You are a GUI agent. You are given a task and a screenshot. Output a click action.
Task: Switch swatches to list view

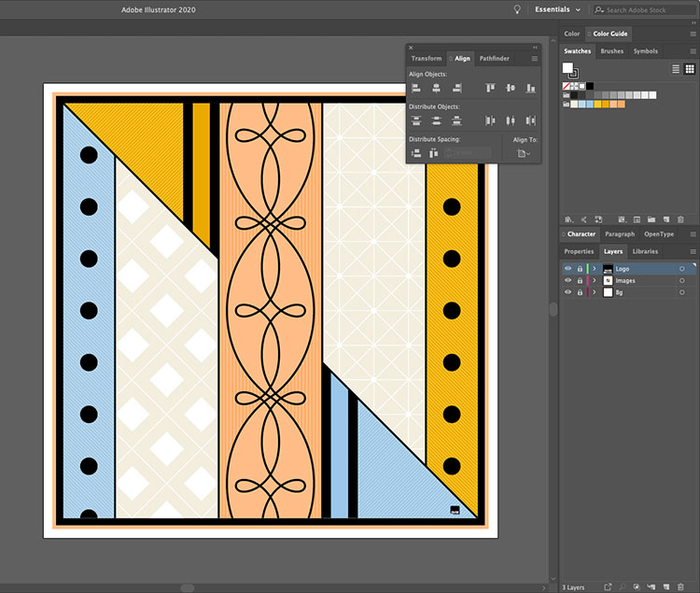676,69
